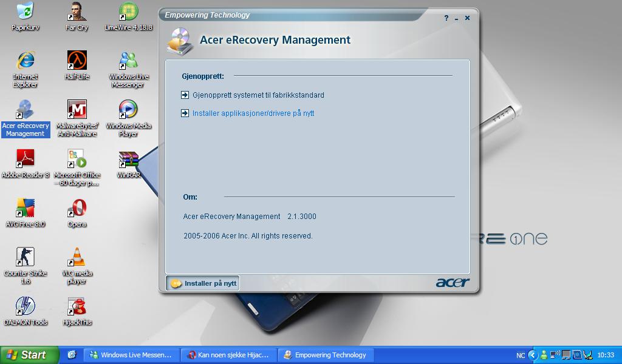Select the Windows Live Messenger desktop icon
This screenshot has height=364, width=622.
128,69
